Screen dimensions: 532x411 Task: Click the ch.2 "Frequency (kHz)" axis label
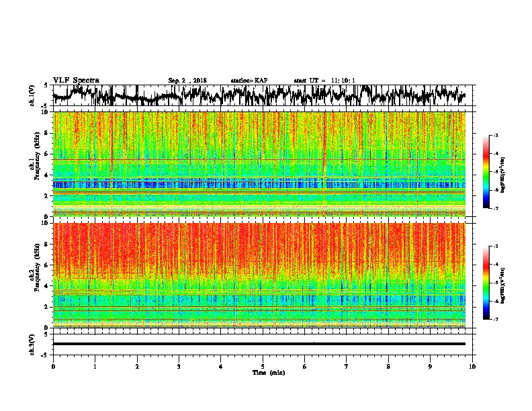point(37,267)
